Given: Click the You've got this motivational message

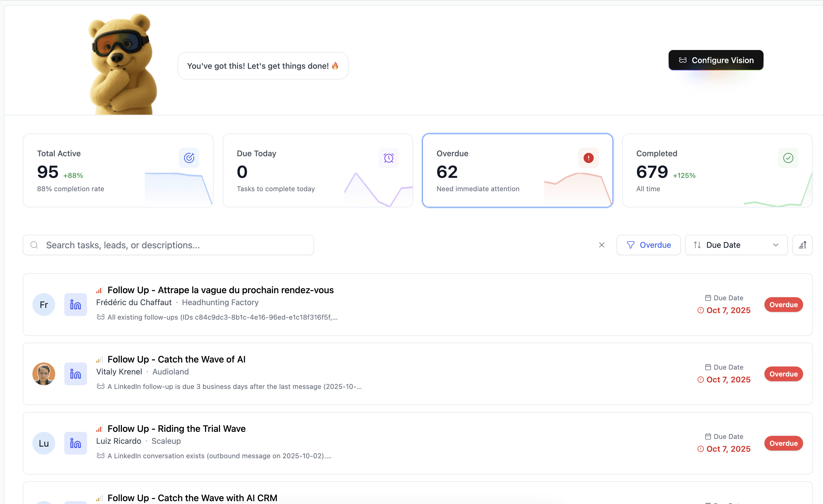Looking at the screenshot, I should click(x=263, y=66).
